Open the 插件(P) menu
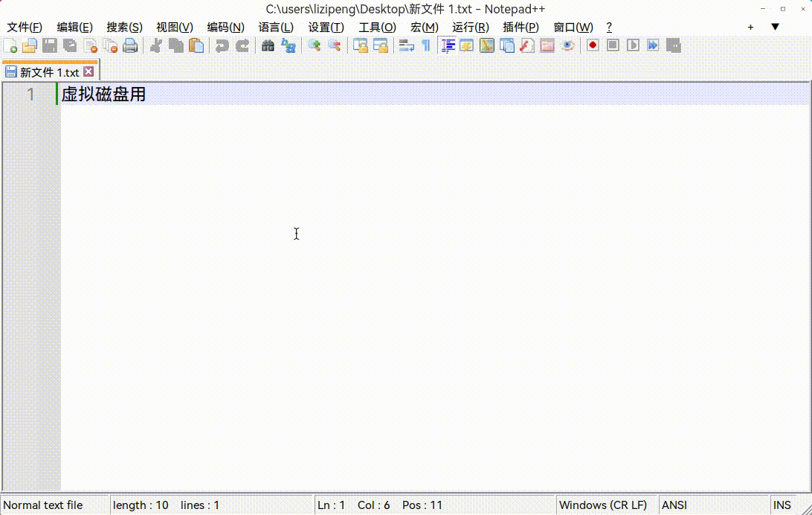The image size is (812, 515). pyautogui.click(x=521, y=27)
